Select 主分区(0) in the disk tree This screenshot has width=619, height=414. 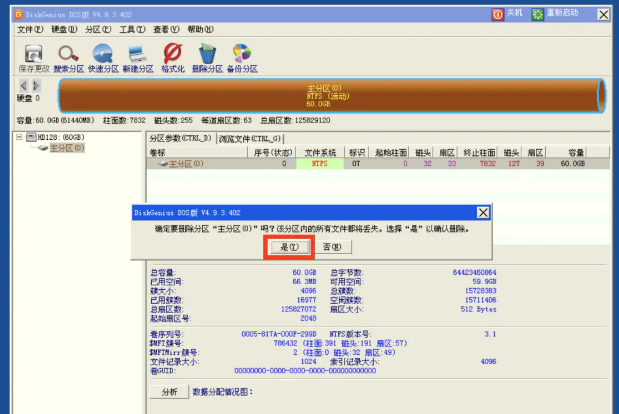pos(67,148)
